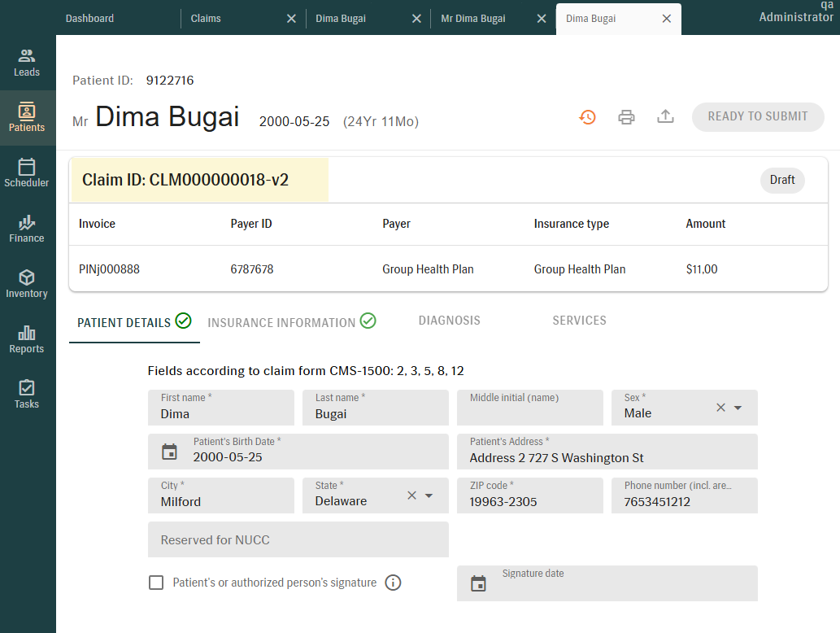
Task: Close the Claims tab
Action: click(x=291, y=19)
